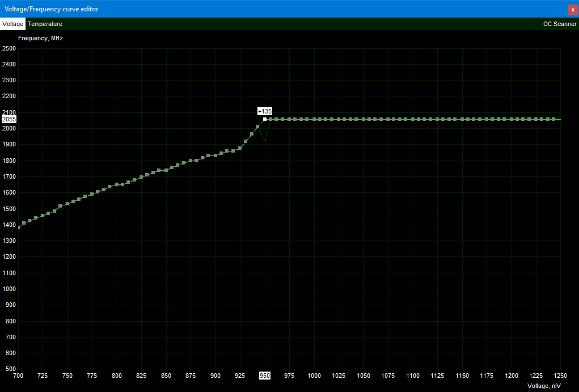Click the highlighted 950 voltage value on the axis
Viewport: 579px width, 392px height.
(265, 376)
